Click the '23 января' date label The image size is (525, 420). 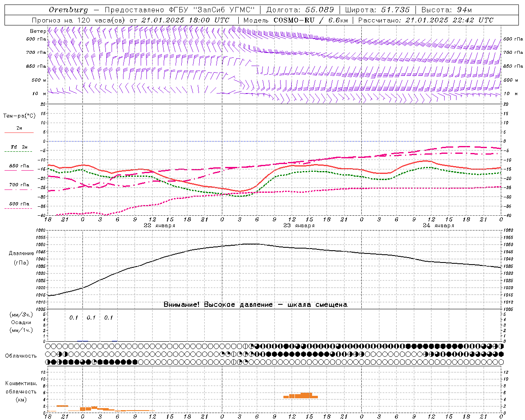(299, 226)
